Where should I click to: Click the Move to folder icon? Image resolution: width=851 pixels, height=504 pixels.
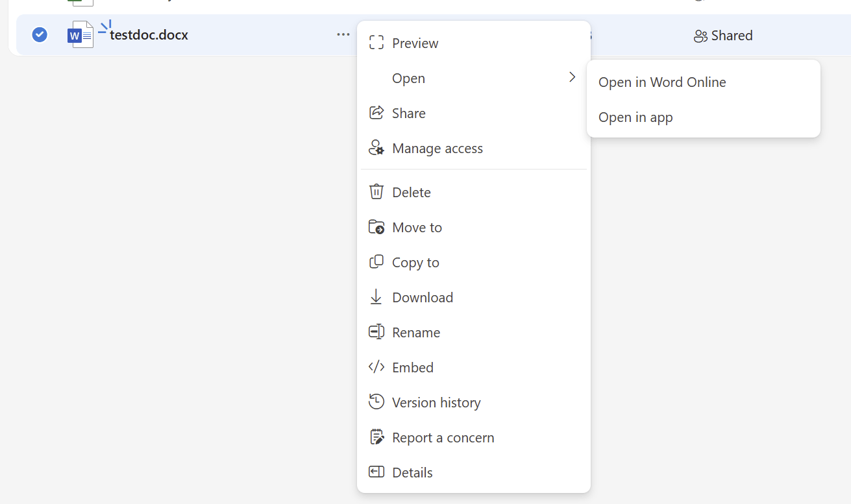(376, 227)
